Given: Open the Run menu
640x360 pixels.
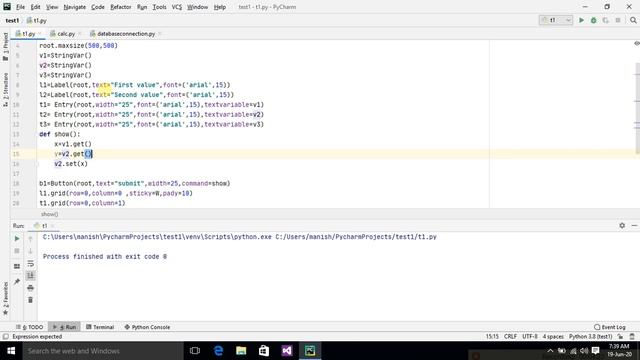Looking at the screenshot, I should [142, 7].
